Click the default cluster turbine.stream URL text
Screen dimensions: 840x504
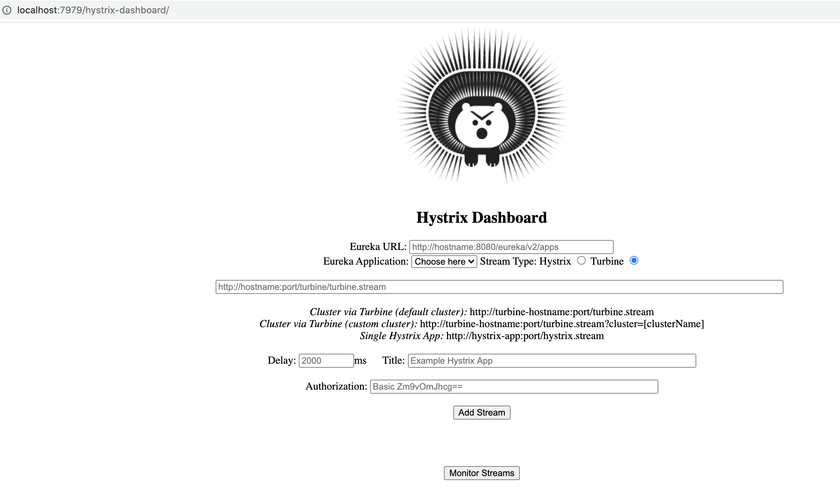click(x=561, y=312)
